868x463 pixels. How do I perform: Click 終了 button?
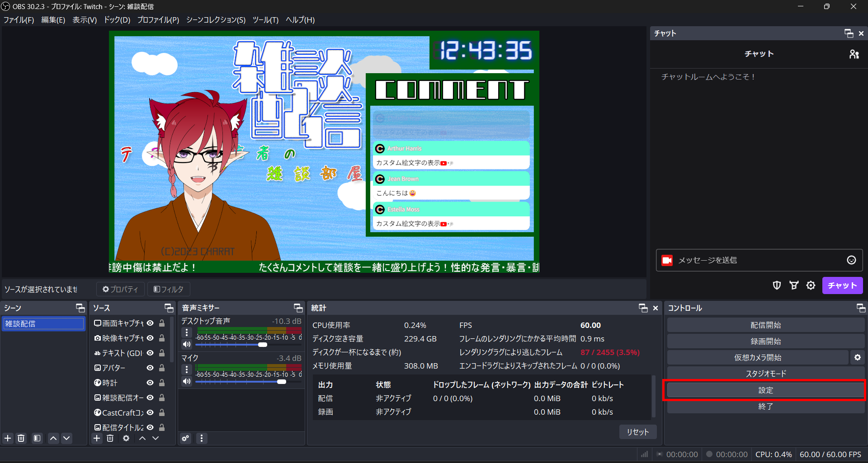[x=765, y=406]
